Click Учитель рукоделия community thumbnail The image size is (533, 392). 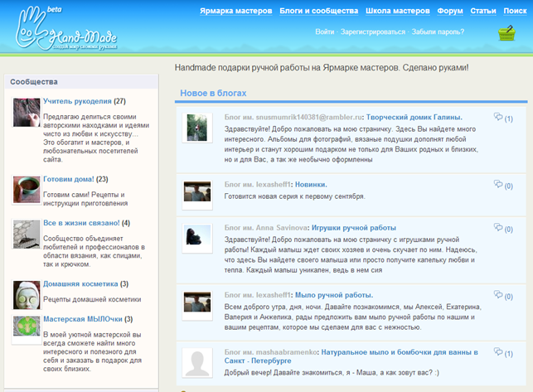pos(27,112)
